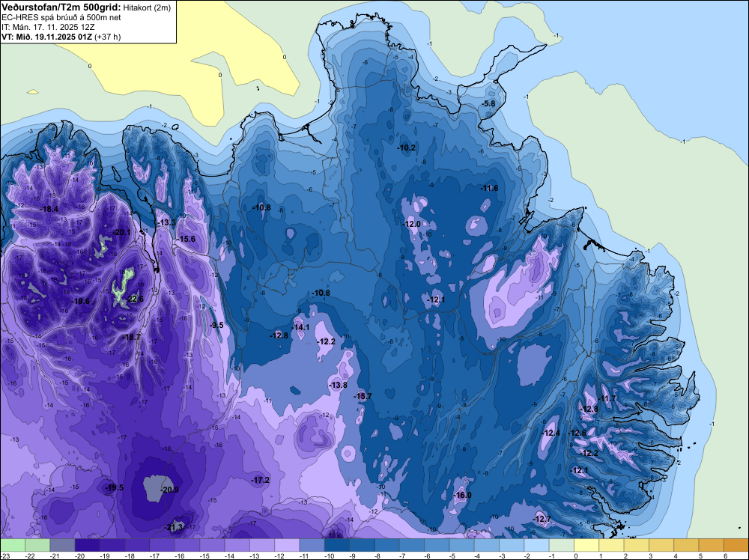Click the -18.4 temperature value on the map
This screenshot has width=749, height=560.
point(49,209)
